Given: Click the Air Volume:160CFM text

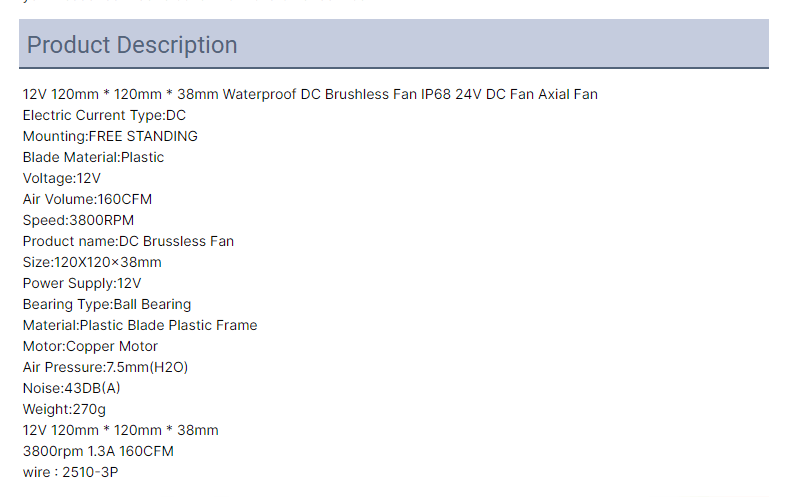Looking at the screenshot, I should tap(87, 200).
